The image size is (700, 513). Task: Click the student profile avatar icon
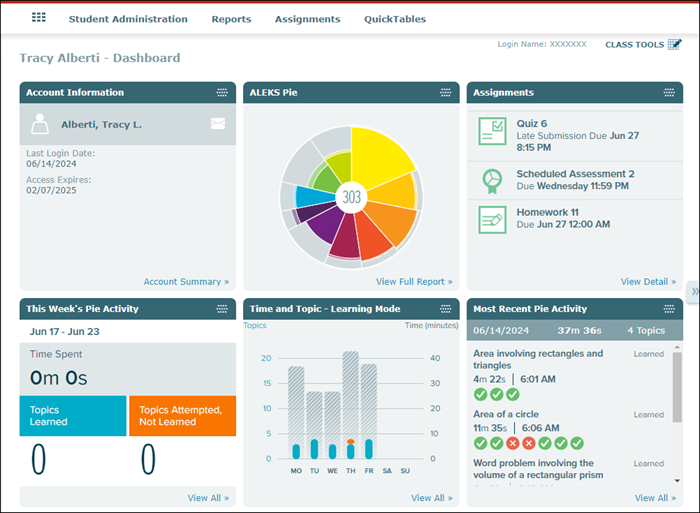[x=40, y=124]
